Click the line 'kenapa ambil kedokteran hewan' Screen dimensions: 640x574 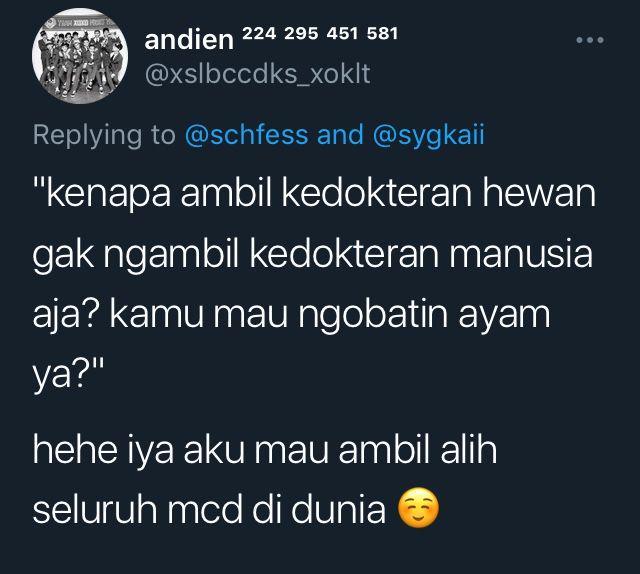314,194
